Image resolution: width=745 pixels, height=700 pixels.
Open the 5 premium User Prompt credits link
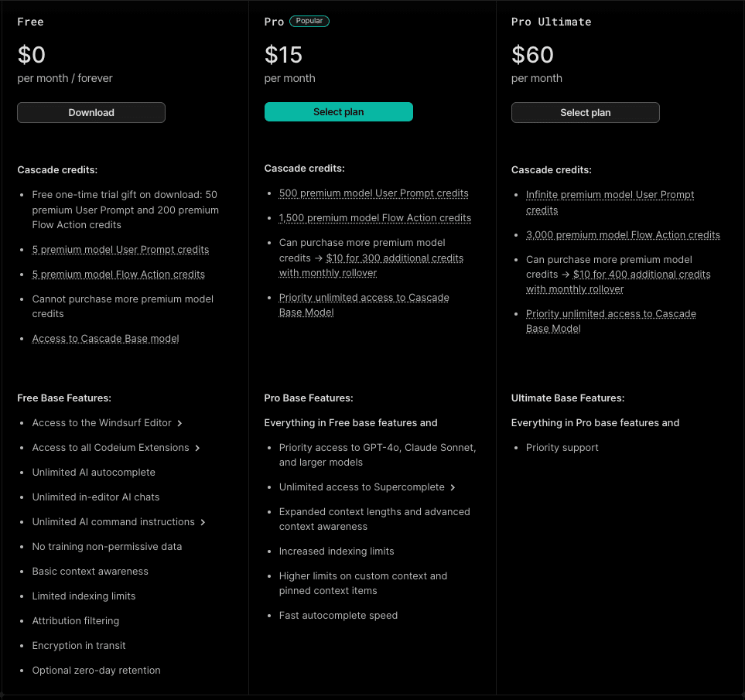121,250
